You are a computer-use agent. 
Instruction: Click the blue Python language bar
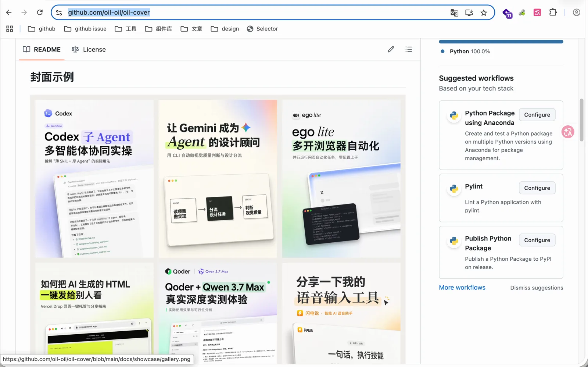click(501, 42)
